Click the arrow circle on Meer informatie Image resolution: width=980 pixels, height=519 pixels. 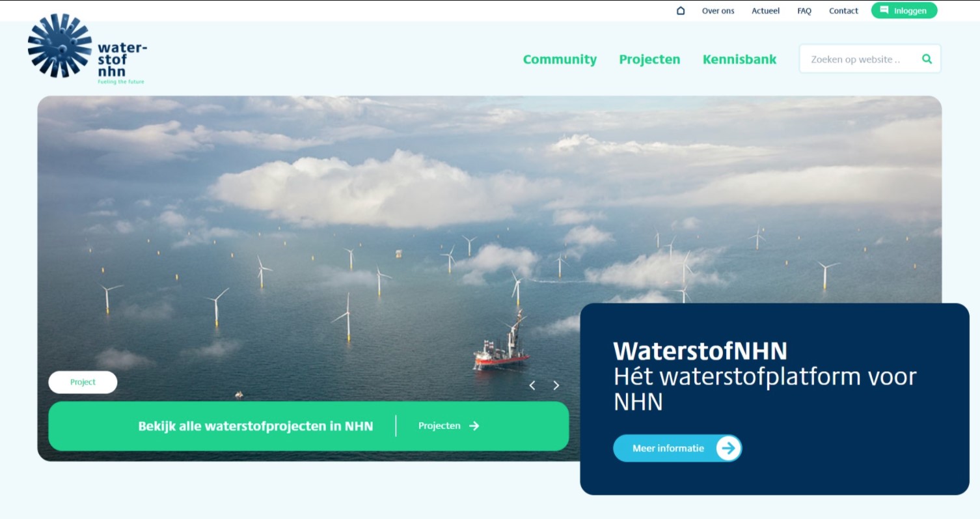[x=728, y=448]
